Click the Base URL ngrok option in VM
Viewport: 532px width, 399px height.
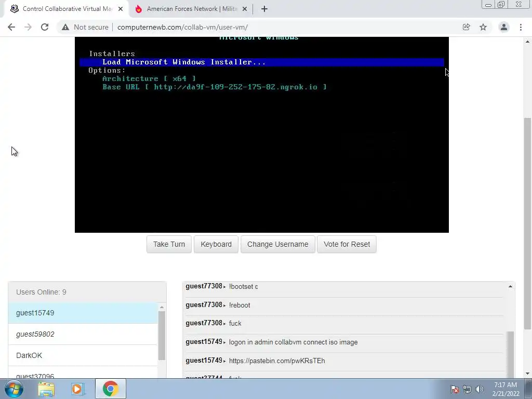pyautogui.click(x=215, y=87)
